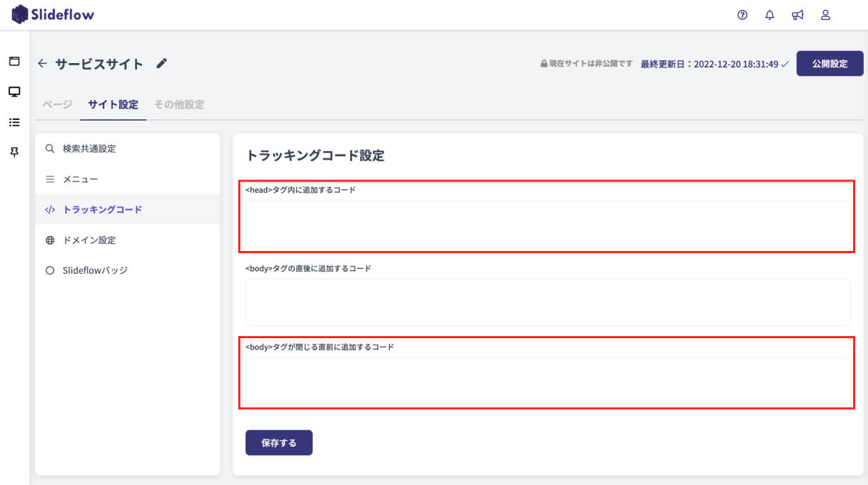
Task: Switch to the ページ tab
Action: 57,104
